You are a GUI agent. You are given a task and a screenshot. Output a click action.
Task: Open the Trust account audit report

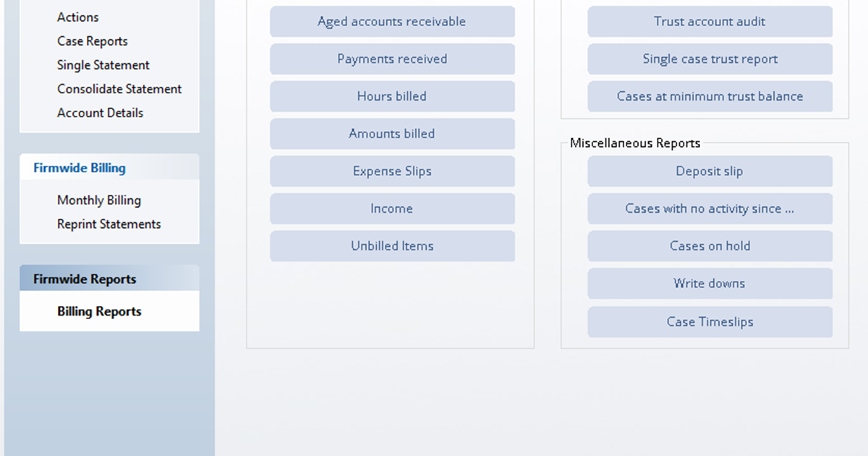point(710,22)
